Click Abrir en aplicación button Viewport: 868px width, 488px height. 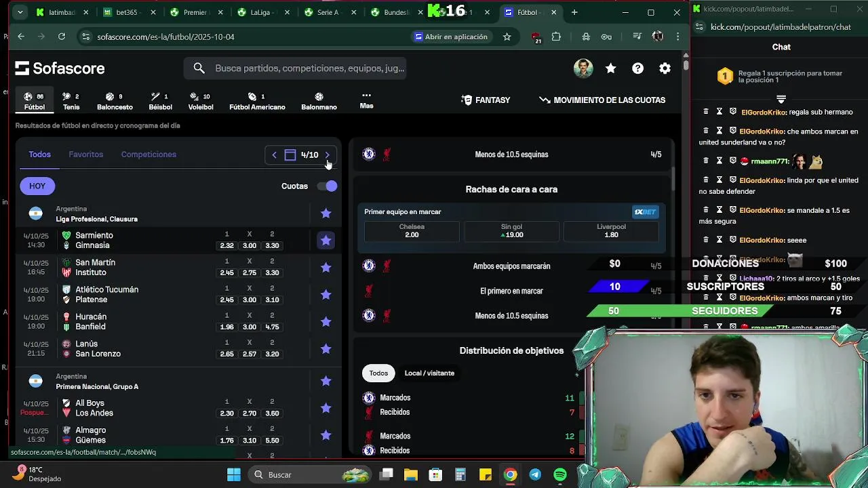click(452, 37)
